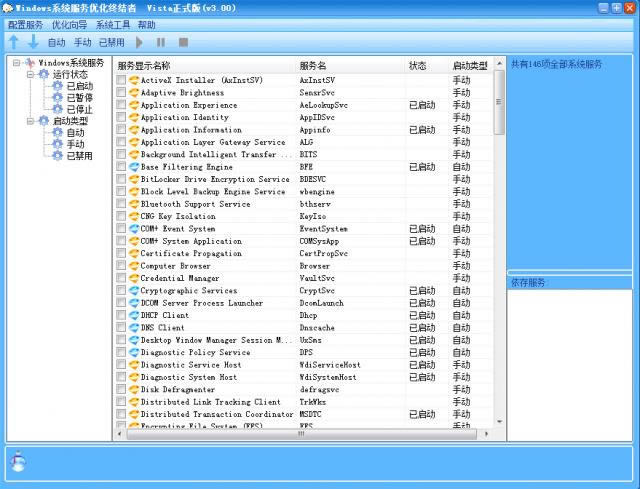Screen dimensions: 640x489
Task: Open the 配置服务 menu
Action: pyautogui.click(x=25, y=24)
